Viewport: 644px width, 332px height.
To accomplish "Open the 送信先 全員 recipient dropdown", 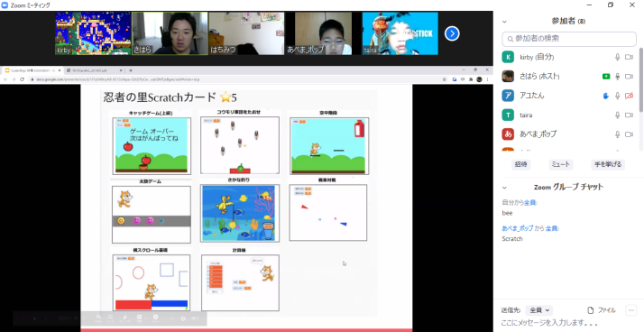I will click(x=539, y=310).
